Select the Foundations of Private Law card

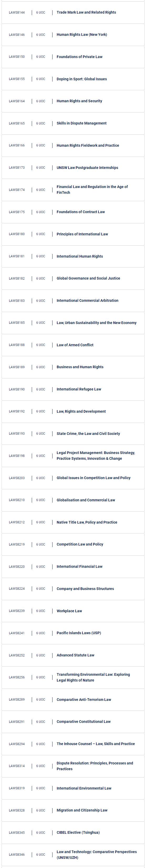73,57
